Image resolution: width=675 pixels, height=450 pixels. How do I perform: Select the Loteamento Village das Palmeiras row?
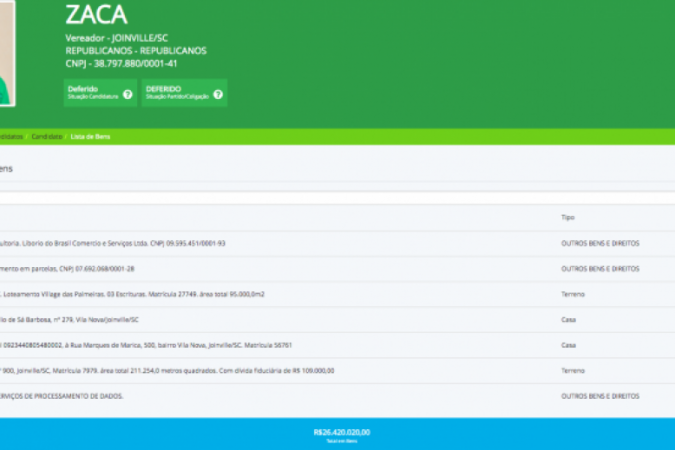130,294
